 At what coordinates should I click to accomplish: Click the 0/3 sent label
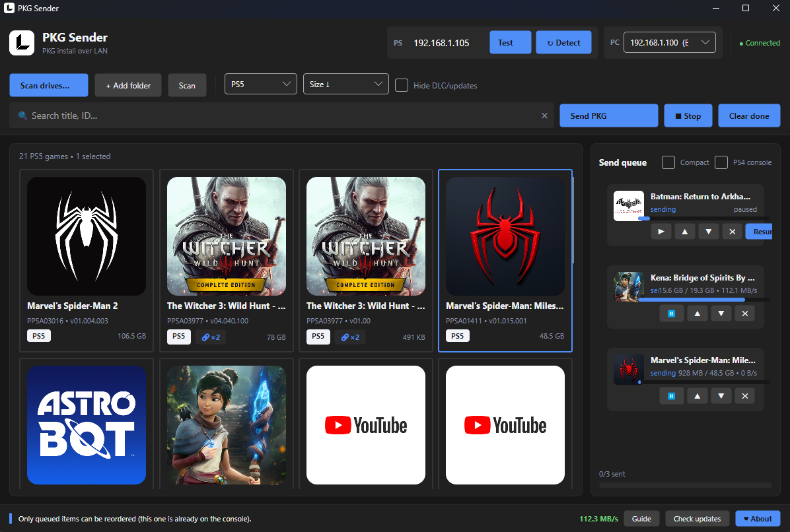(612, 474)
